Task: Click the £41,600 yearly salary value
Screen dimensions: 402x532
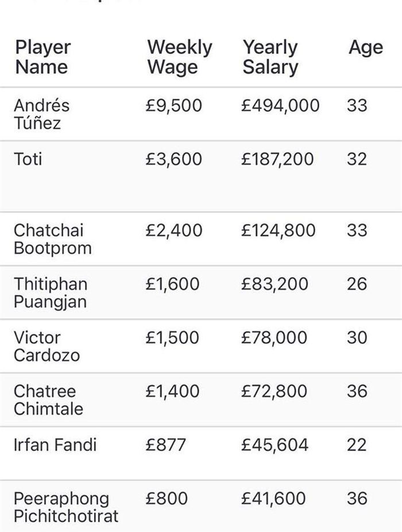Action: pyautogui.click(x=273, y=499)
